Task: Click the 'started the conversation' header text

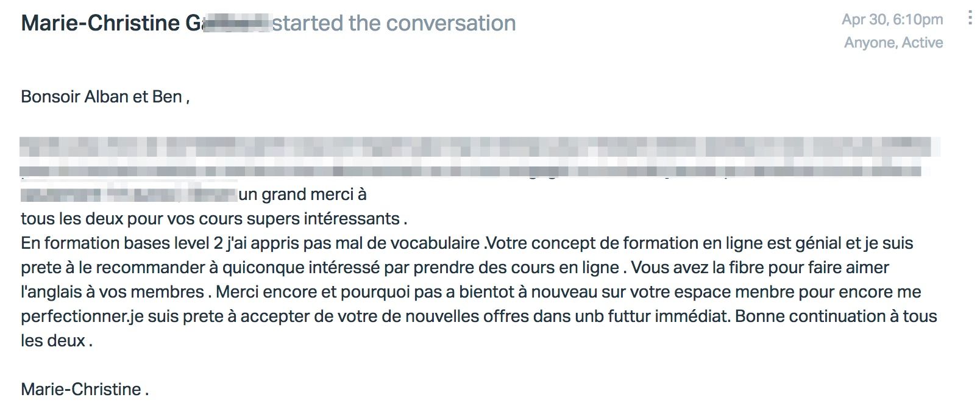Action: (394, 23)
